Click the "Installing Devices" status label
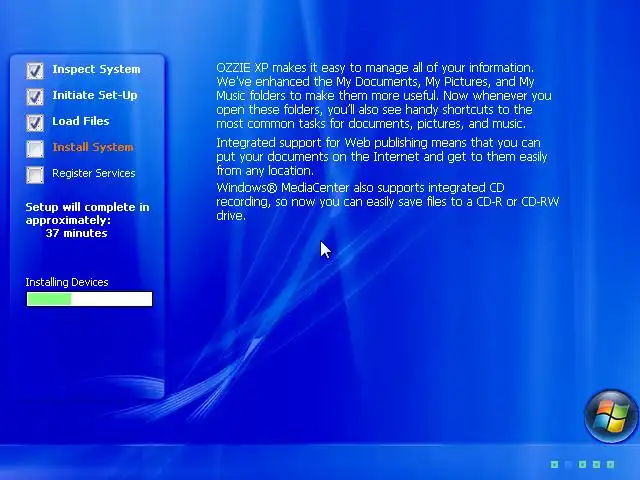This screenshot has height=480, width=640. (x=67, y=282)
